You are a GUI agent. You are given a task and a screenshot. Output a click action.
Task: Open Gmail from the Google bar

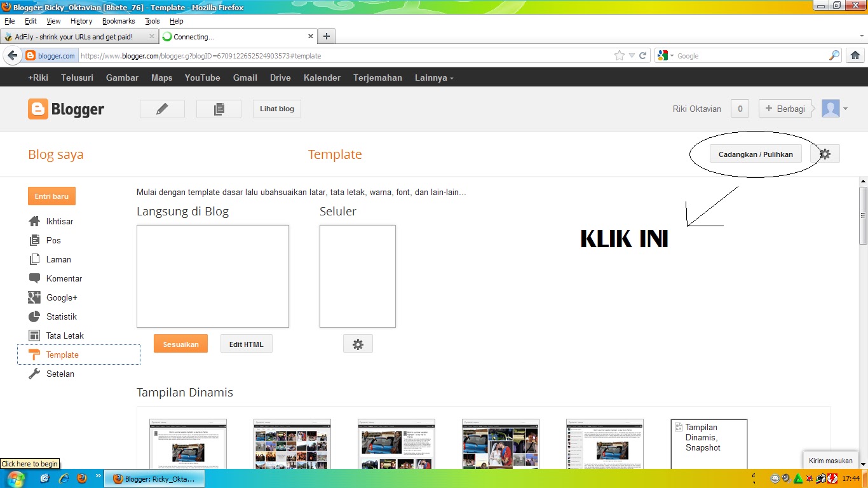pos(245,78)
